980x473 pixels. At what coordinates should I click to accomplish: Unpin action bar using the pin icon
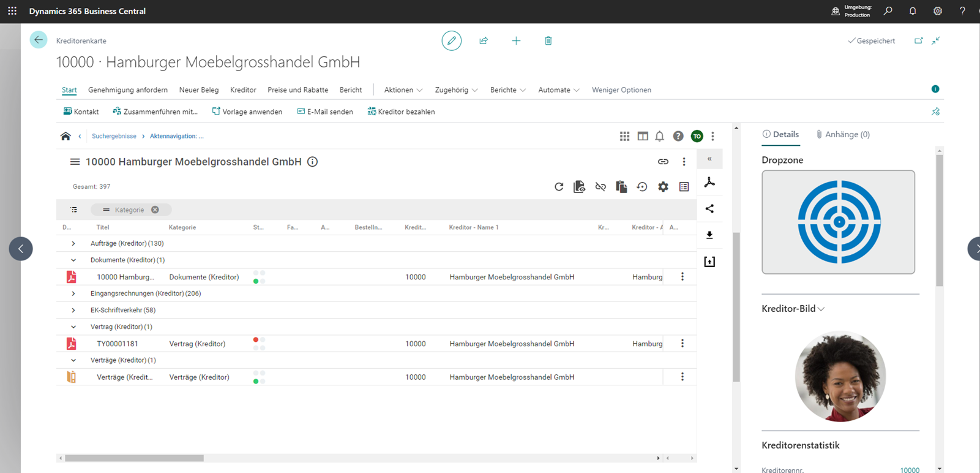click(935, 112)
